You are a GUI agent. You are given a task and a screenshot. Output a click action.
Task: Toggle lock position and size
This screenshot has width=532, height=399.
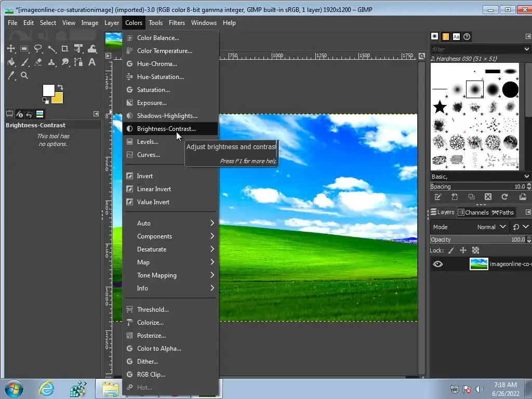tap(463, 250)
